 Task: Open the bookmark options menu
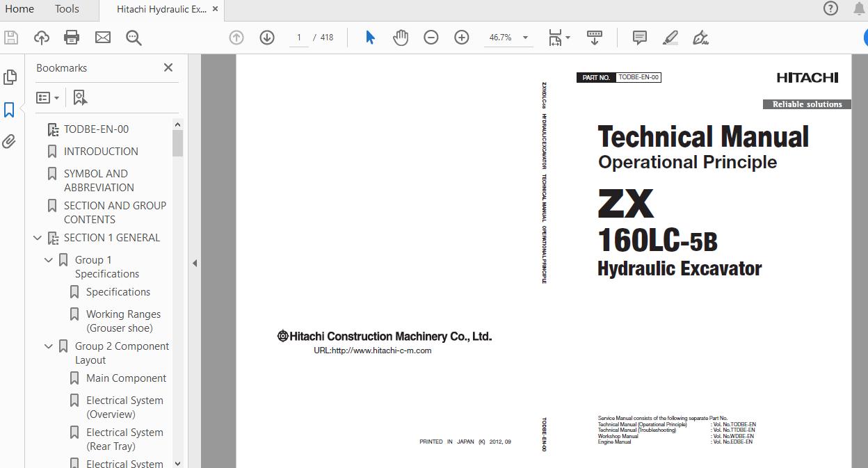(x=47, y=97)
